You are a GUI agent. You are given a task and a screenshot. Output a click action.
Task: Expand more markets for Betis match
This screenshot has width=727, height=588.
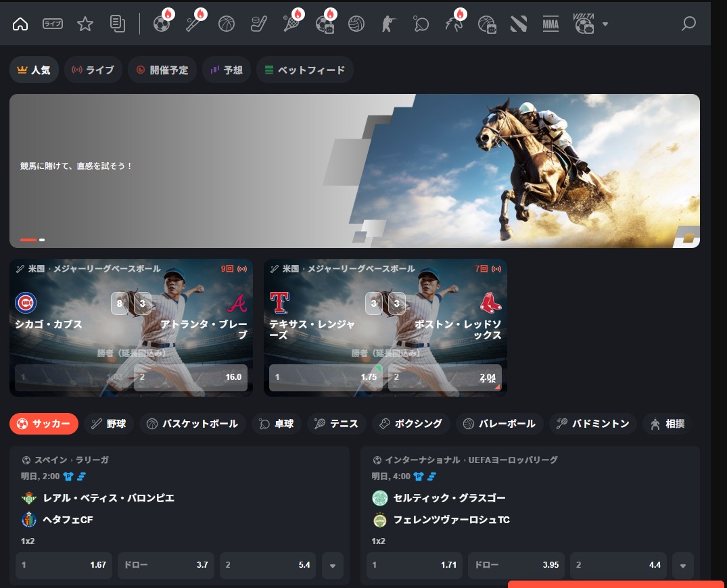point(333,566)
